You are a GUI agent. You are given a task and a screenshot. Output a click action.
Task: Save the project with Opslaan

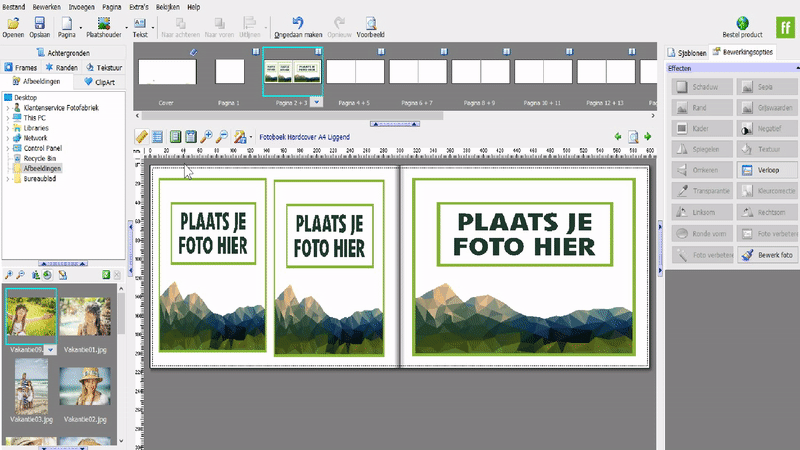point(39,22)
